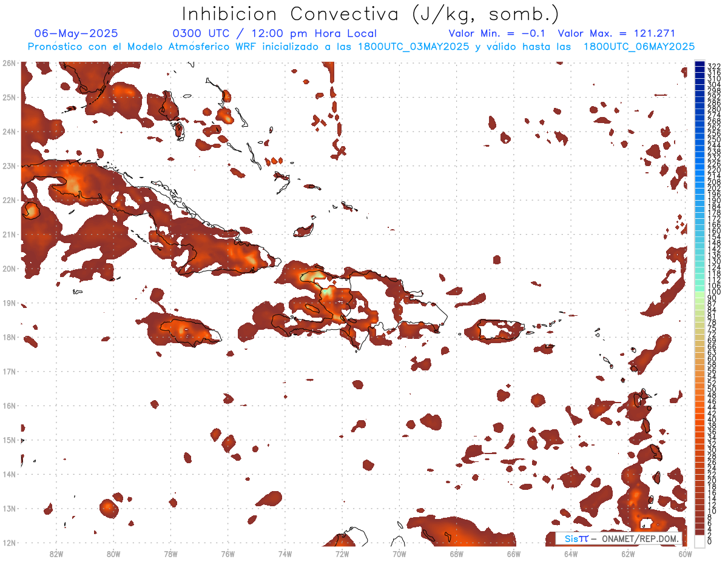Click the 23N latitude label
This screenshot has width=728, height=562.
pyautogui.click(x=8, y=166)
